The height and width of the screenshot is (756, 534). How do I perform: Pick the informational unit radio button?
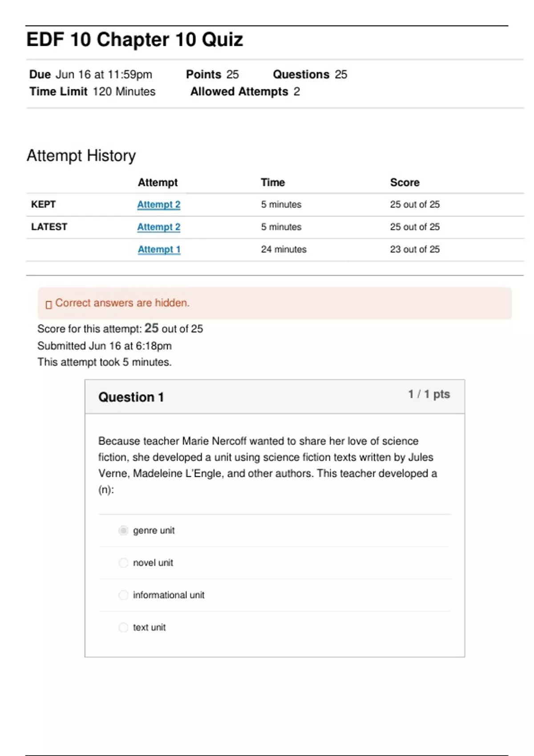point(123,595)
